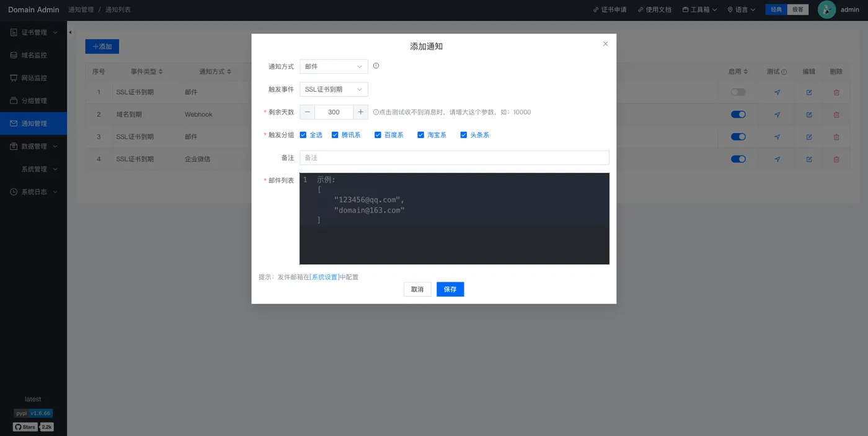Open 域名监控 in the sidebar
The height and width of the screenshot is (436, 868).
tap(33, 55)
